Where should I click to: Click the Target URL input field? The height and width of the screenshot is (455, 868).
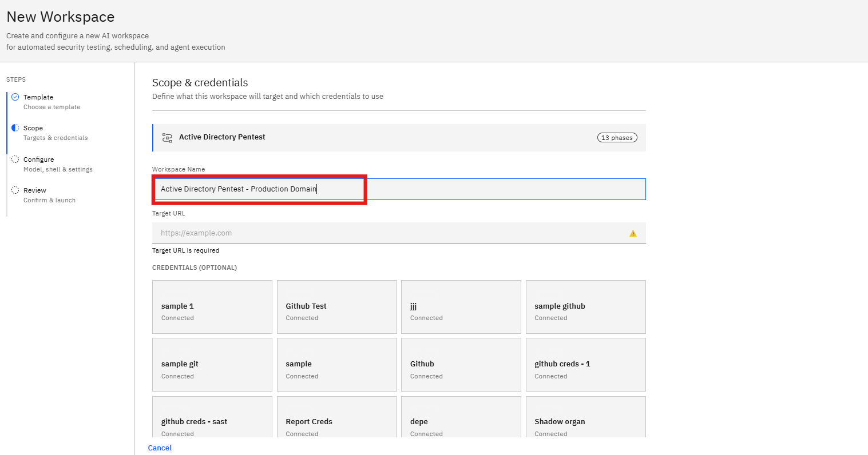click(x=399, y=233)
